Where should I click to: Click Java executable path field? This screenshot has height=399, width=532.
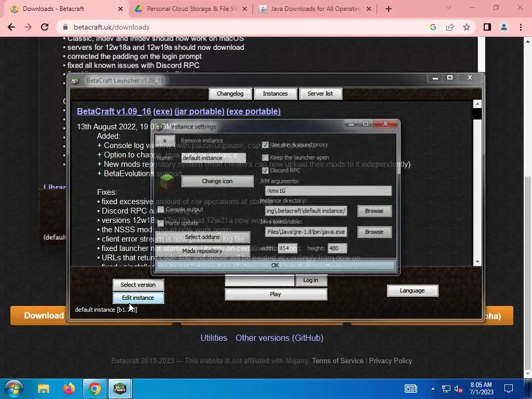click(305, 232)
